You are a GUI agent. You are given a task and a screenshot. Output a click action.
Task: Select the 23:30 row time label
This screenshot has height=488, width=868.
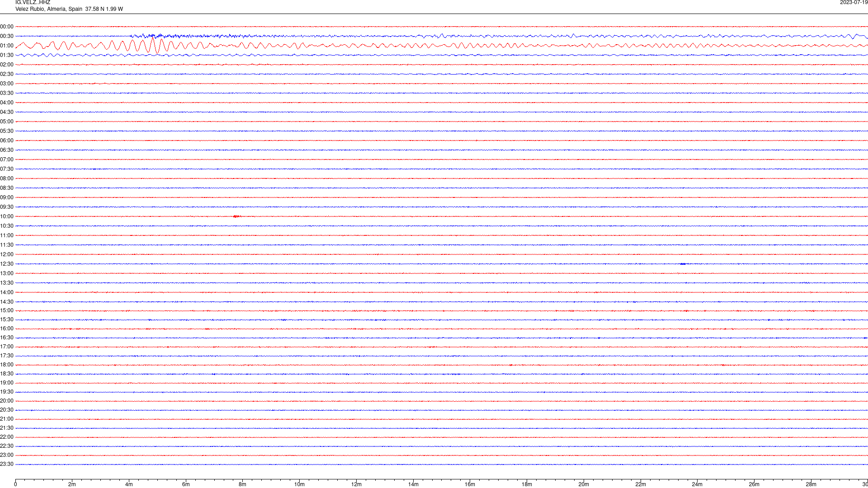click(x=7, y=464)
